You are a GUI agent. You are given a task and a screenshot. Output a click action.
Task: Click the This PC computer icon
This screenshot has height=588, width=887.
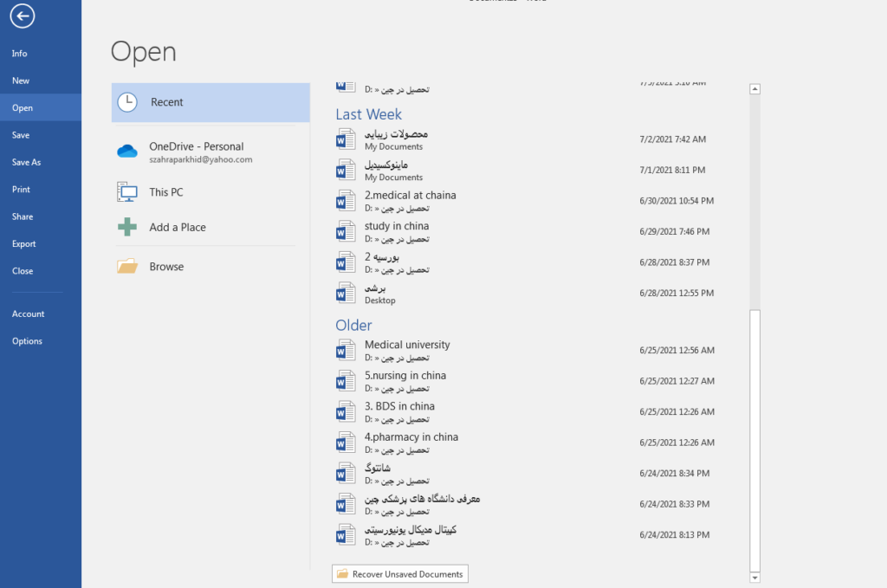(127, 192)
